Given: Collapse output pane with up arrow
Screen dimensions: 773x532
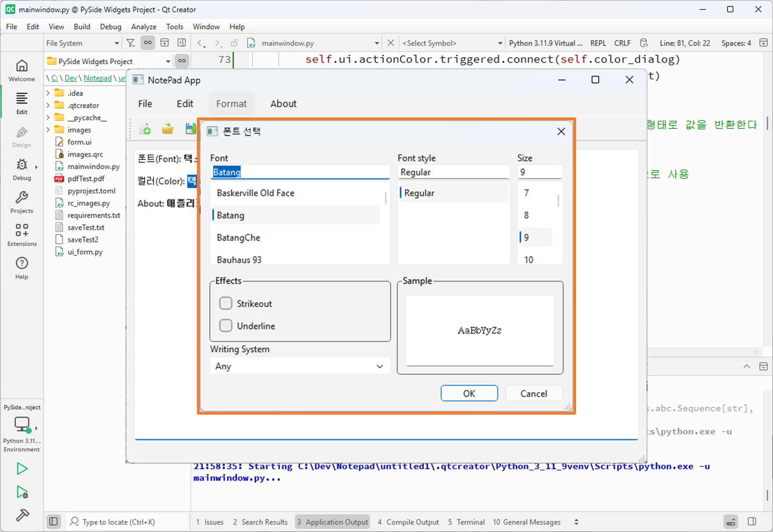Looking at the screenshot, I should (747, 367).
